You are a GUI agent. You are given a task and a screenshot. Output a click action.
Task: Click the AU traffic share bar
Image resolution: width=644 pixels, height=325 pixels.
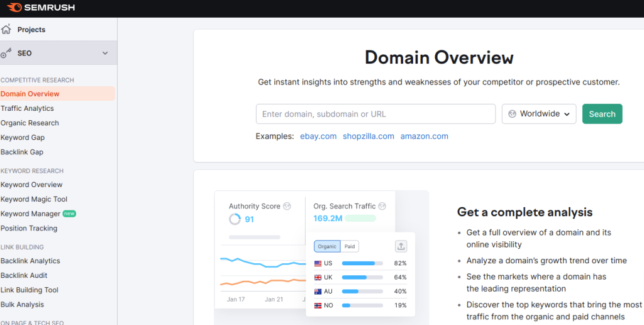(362, 291)
